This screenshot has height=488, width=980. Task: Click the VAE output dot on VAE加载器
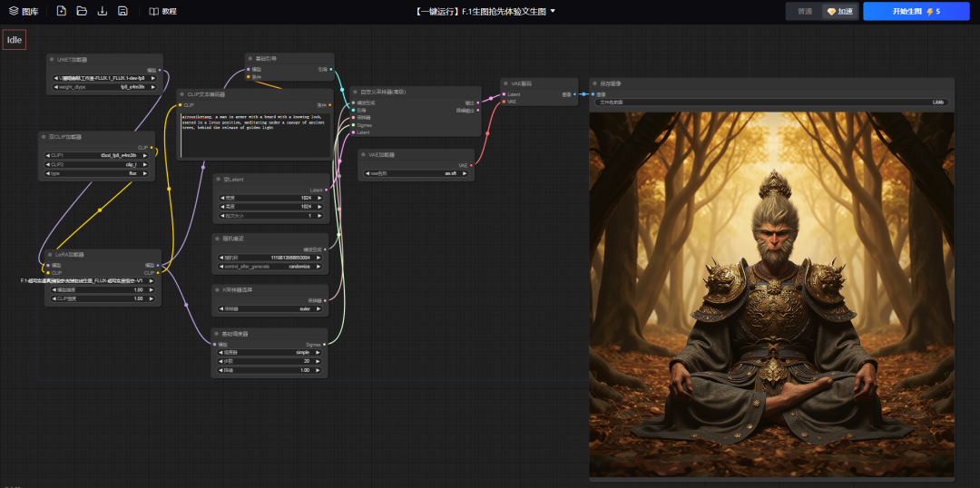[471, 165]
